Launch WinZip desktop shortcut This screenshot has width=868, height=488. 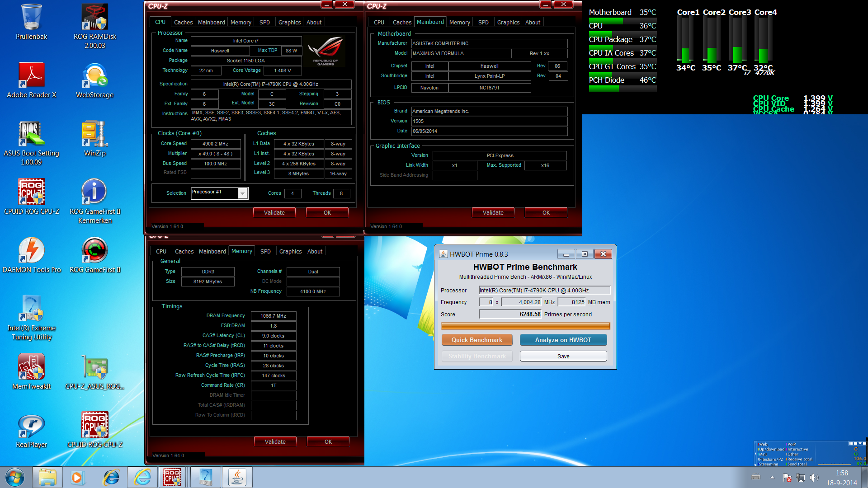(95, 139)
